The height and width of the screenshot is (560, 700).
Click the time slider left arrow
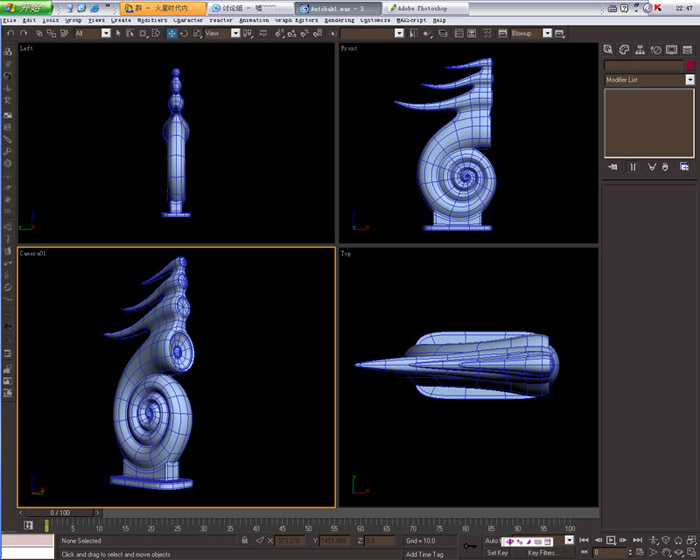(21, 513)
